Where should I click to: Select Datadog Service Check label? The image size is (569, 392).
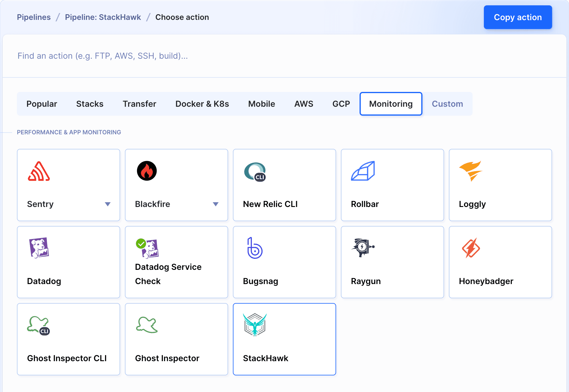click(x=168, y=274)
